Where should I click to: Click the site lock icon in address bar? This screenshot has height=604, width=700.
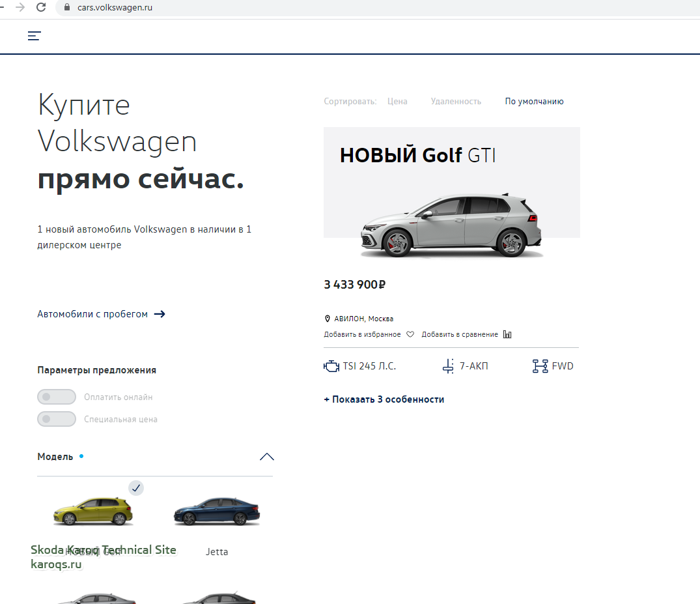(67, 7)
